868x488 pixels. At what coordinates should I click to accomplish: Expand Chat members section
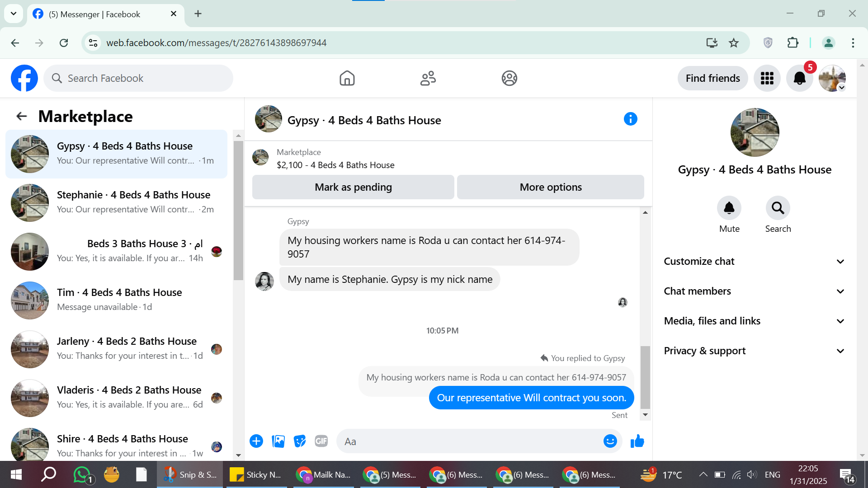coord(755,291)
